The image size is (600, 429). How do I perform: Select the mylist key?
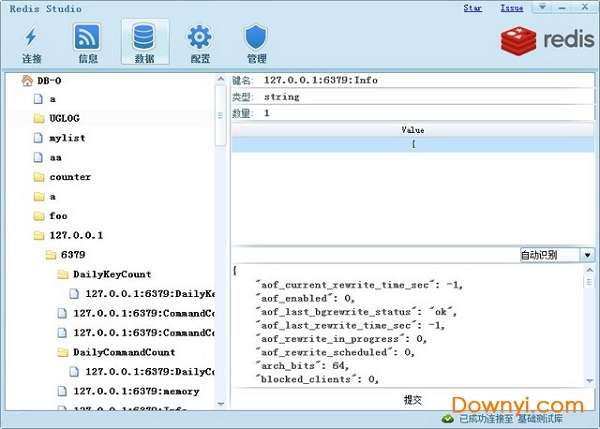67,138
